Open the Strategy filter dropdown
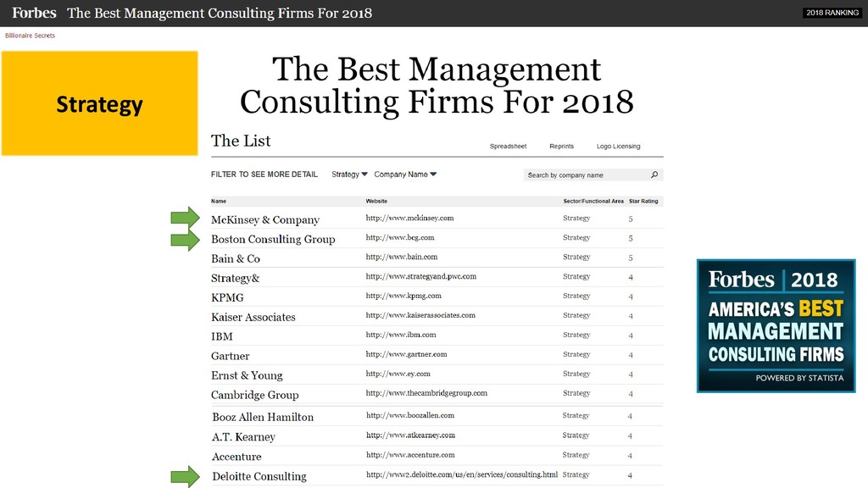 (349, 175)
